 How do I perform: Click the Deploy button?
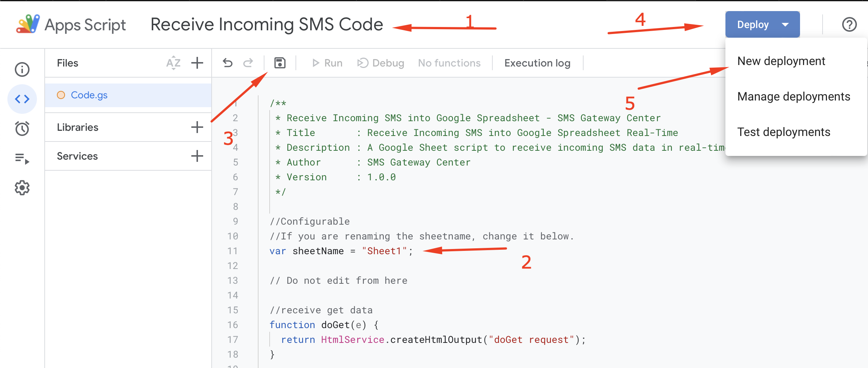(762, 24)
